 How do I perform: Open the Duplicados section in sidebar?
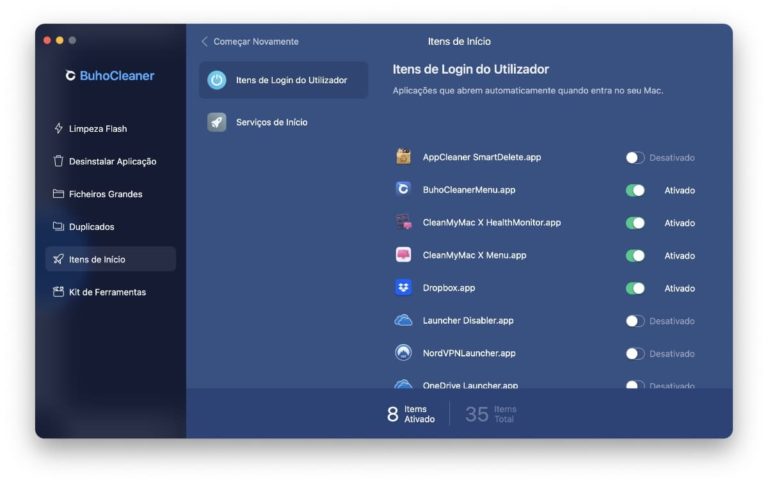tap(91, 227)
